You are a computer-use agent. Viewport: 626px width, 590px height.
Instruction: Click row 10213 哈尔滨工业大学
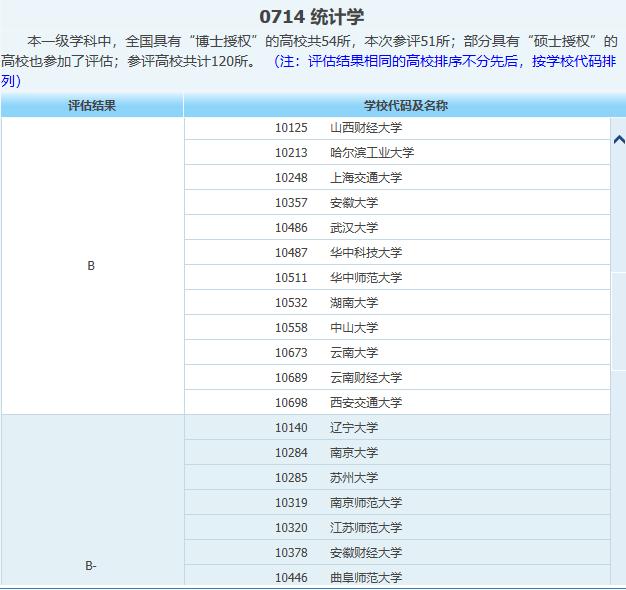coord(397,152)
